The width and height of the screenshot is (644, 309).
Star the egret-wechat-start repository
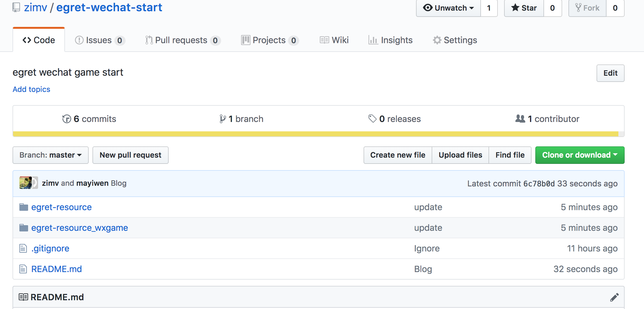pos(524,8)
